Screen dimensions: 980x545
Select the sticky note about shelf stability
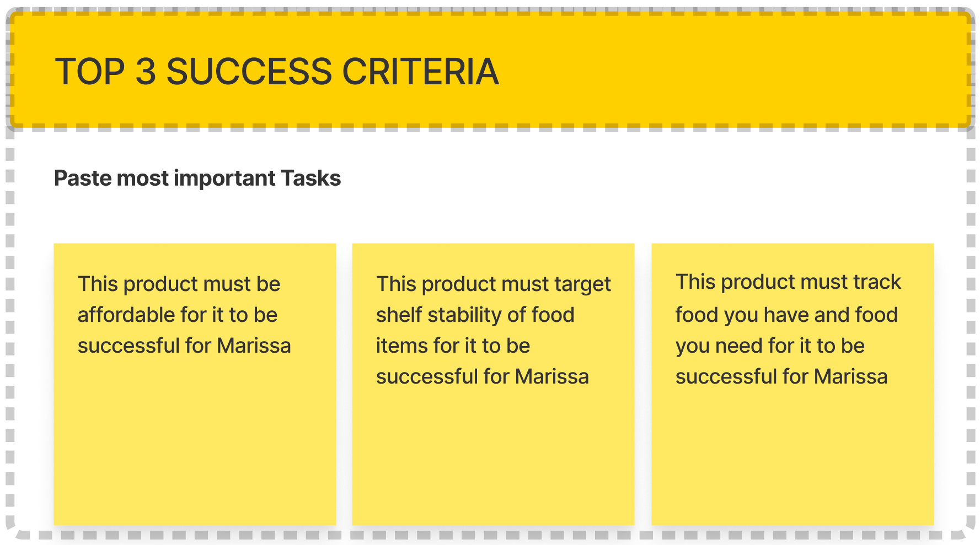[493, 384]
